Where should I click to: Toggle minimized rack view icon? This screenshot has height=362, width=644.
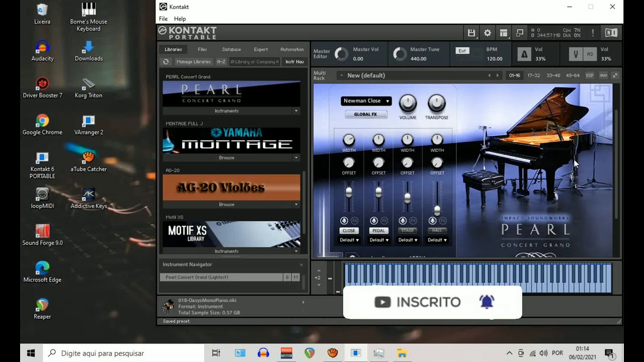click(520, 33)
